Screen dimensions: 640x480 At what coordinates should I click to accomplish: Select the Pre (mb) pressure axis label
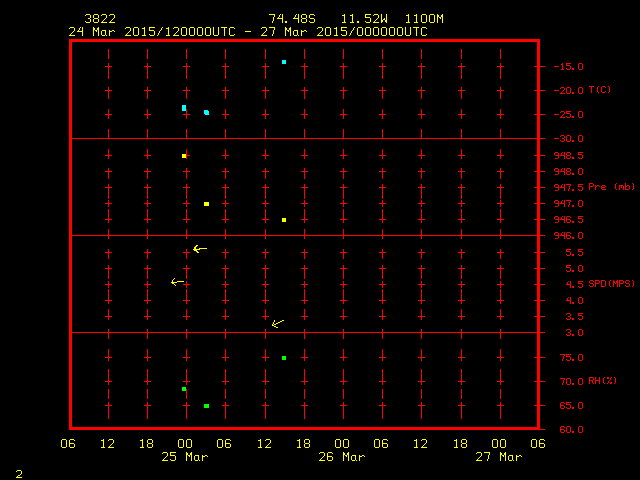coord(611,187)
